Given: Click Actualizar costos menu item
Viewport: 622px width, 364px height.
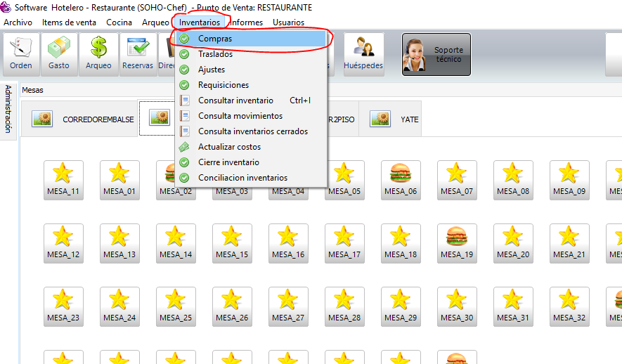Looking at the screenshot, I should [229, 147].
